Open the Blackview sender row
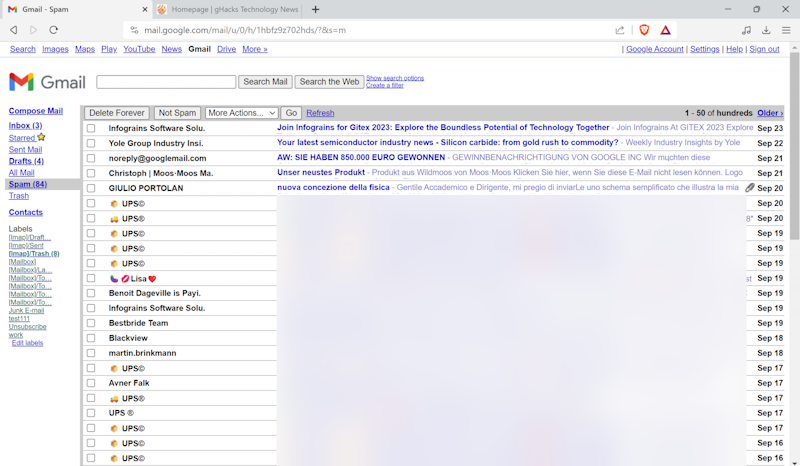 [x=128, y=338]
